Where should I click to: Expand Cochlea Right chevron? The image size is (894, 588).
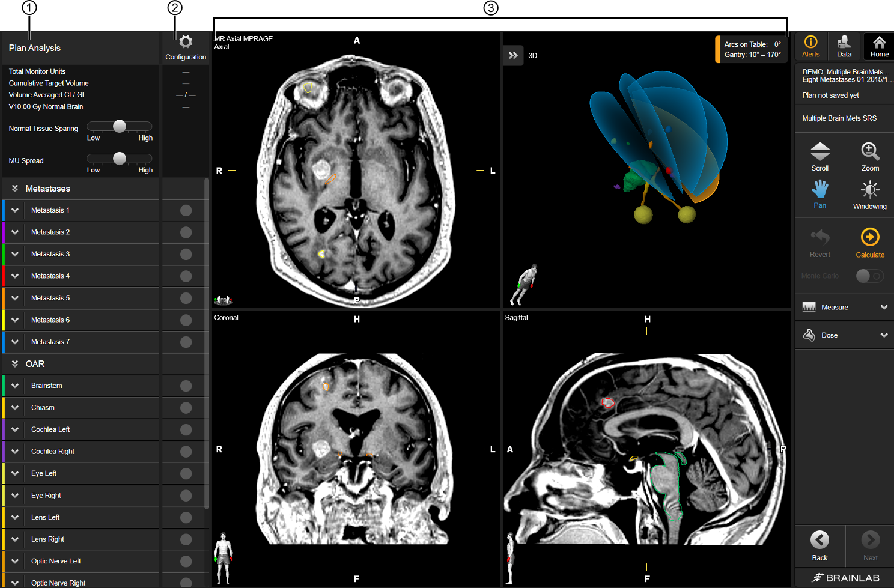pos(15,452)
